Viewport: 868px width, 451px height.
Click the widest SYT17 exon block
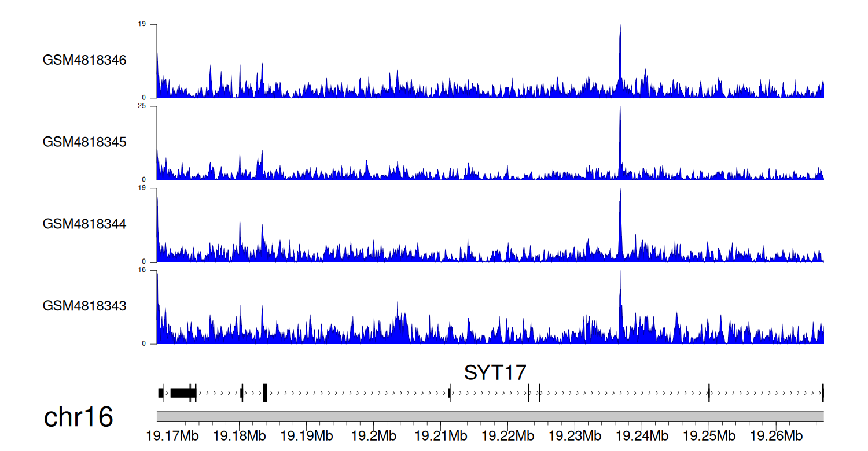(x=183, y=393)
